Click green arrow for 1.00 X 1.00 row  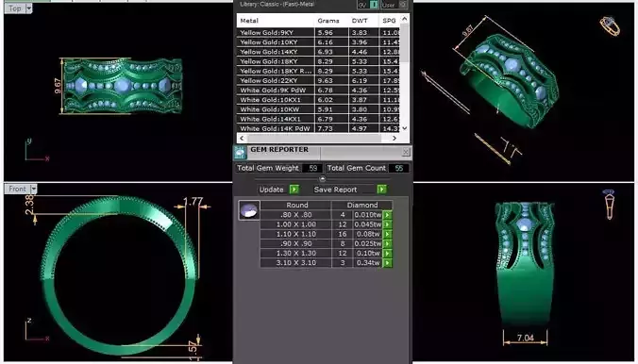tap(387, 224)
